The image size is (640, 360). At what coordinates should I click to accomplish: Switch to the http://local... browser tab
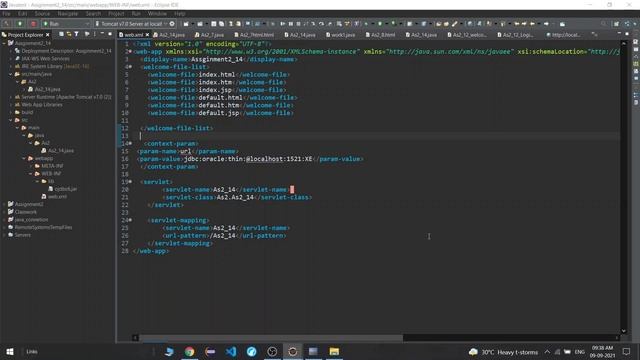tap(563, 35)
